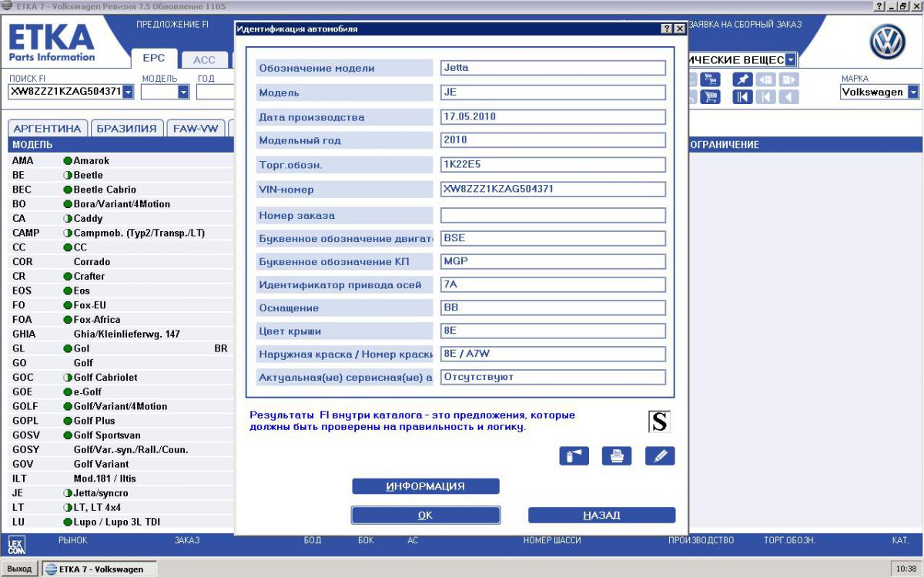Viewport: 924px width, 578px height.
Task: Click the ПРЕДЛОЖЕНИЕ FI header link
Action: tap(172, 25)
